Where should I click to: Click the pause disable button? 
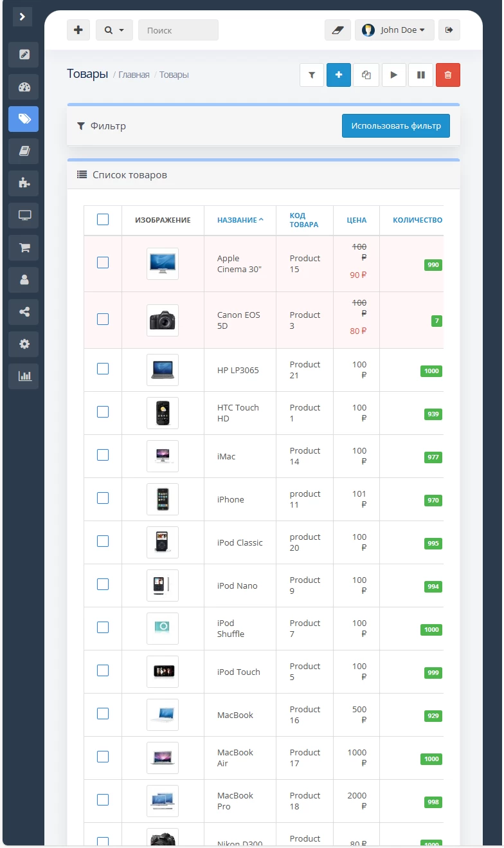coord(421,75)
